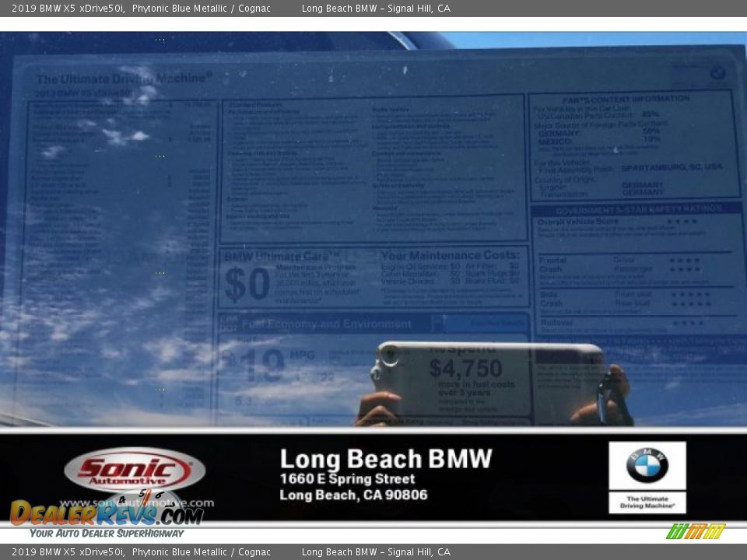This screenshot has height=560, width=747.
Task: Click the striped M-style logo in the bottom corner
Action: (696, 531)
